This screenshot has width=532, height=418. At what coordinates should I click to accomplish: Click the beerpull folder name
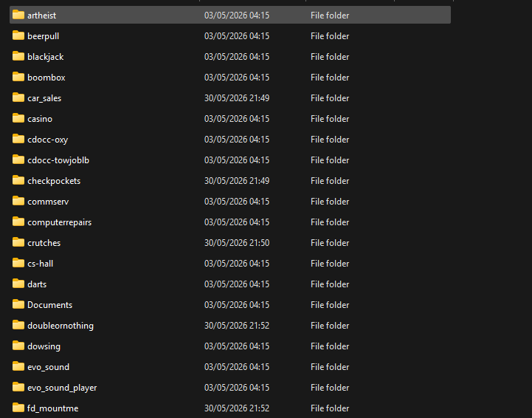click(43, 36)
